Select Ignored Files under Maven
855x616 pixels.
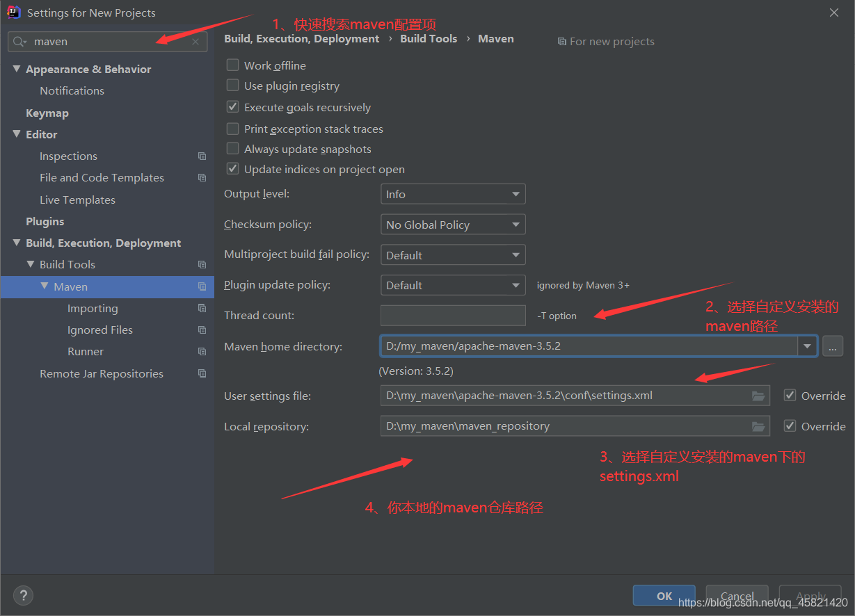pos(100,330)
